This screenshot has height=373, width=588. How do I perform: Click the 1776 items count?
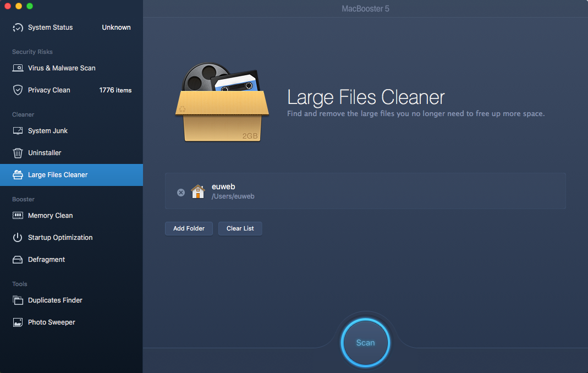click(x=116, y=90)
